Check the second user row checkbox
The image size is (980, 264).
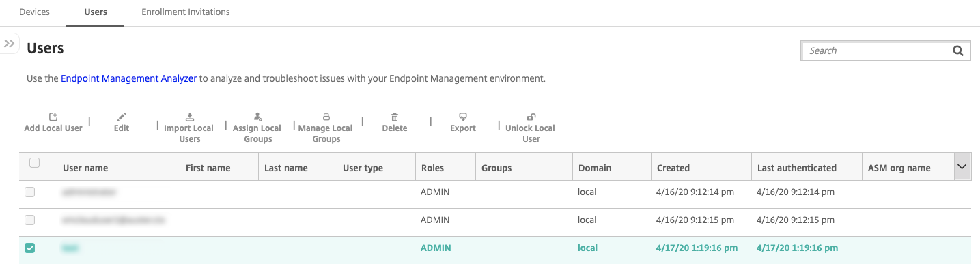[29, 220]
